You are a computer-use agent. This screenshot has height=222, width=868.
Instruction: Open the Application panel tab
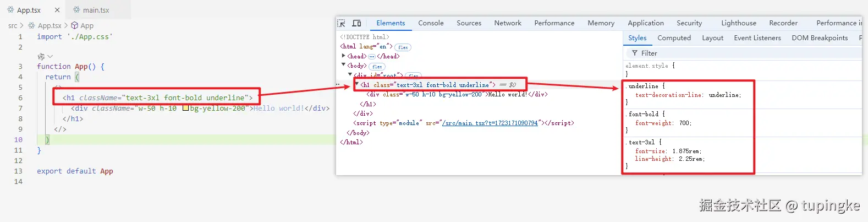click(646, 23)
